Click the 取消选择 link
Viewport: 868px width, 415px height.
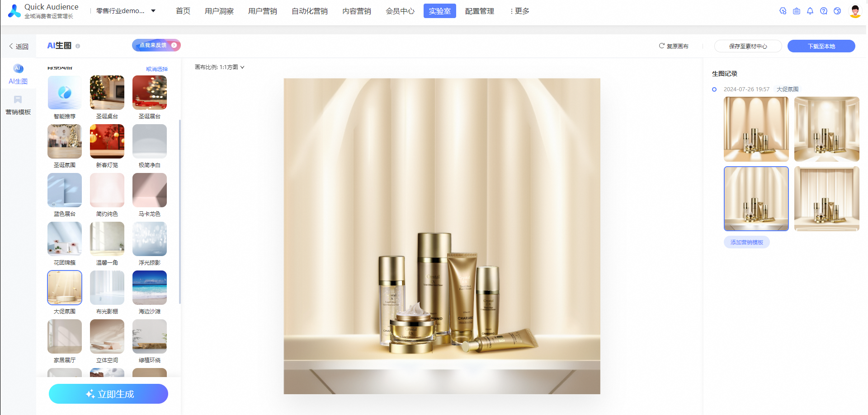[x=157, y=69]
